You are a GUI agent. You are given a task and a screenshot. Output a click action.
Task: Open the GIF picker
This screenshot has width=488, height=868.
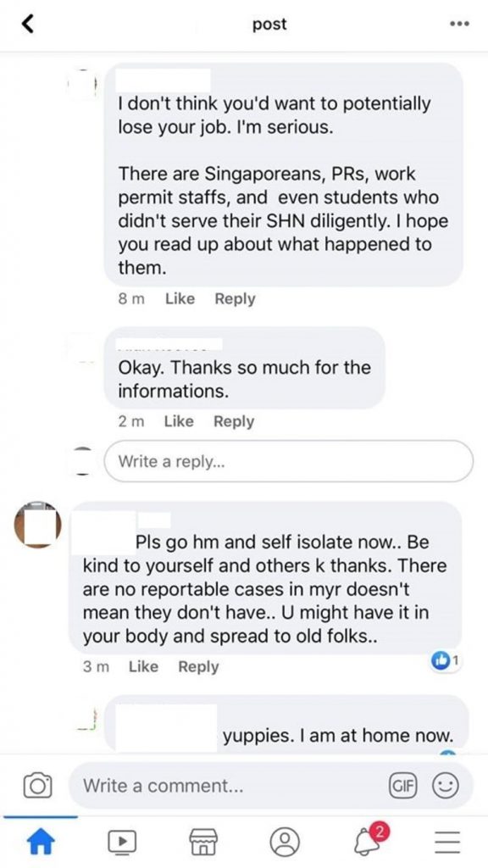(404, 786)
